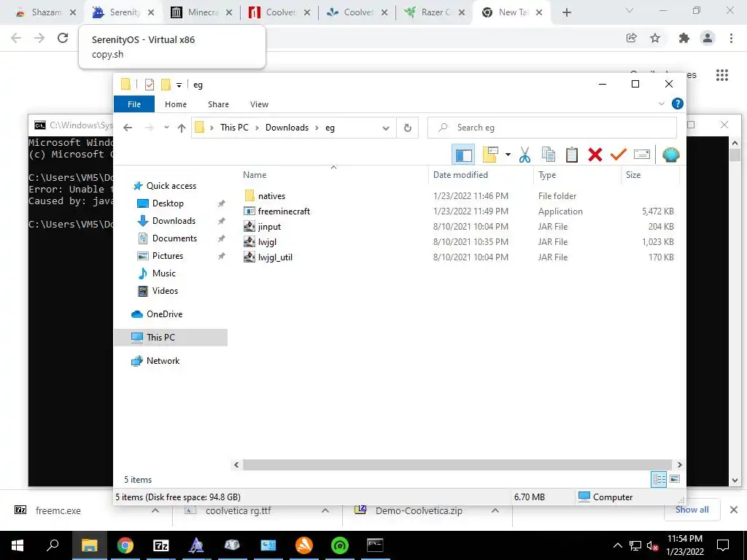The height and width of the screenshot is (560, 747).
Task: Select the lwjgl JAR file
Action: [x=267, y=242]
